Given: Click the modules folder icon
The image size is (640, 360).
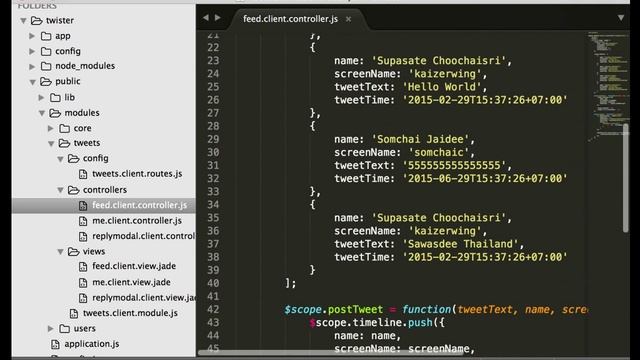Looking at the screenshot, I should [55, 113].
